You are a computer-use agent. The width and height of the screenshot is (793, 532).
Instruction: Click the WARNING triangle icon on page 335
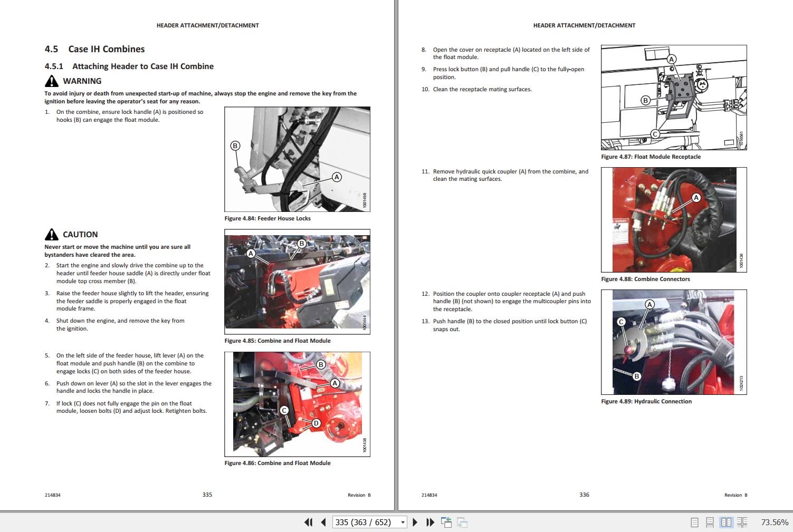(x=51, y=80)
